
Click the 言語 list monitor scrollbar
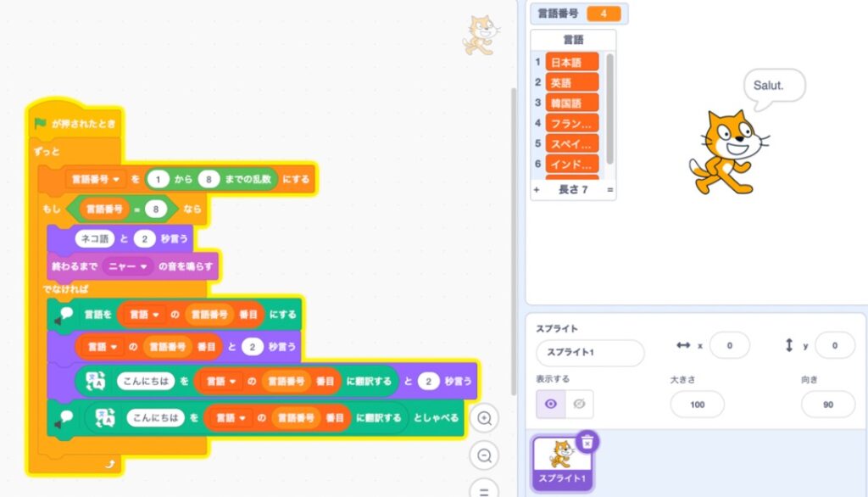pyautogui.click(x=610, y=109)
